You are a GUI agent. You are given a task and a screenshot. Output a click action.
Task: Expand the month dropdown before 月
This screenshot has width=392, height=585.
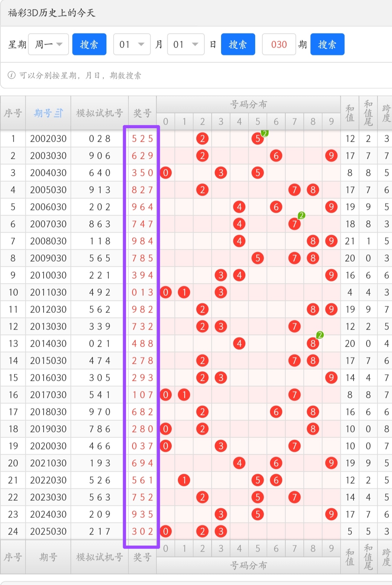tap(132, 44)
